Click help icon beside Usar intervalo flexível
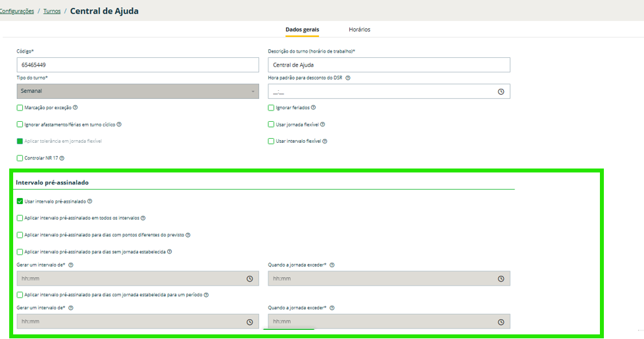The image size is (644, 339). click(x=325, y=141)
